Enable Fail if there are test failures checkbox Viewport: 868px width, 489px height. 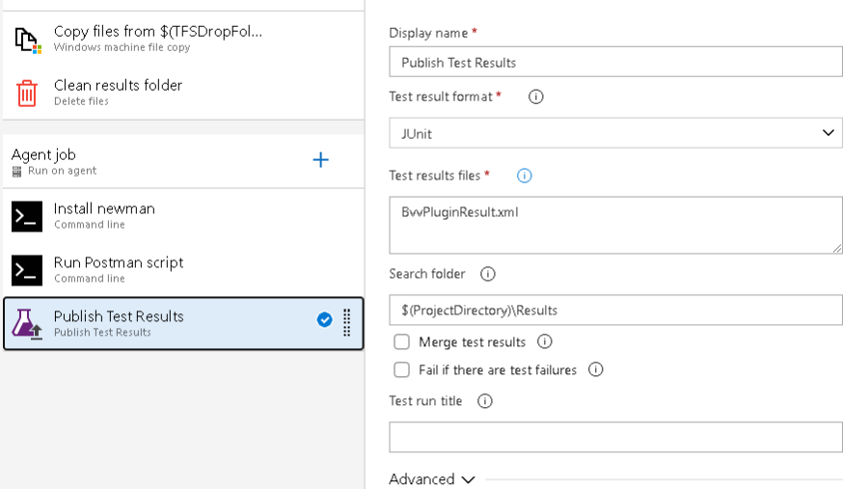pyautogui.click(x=401, y=369)
